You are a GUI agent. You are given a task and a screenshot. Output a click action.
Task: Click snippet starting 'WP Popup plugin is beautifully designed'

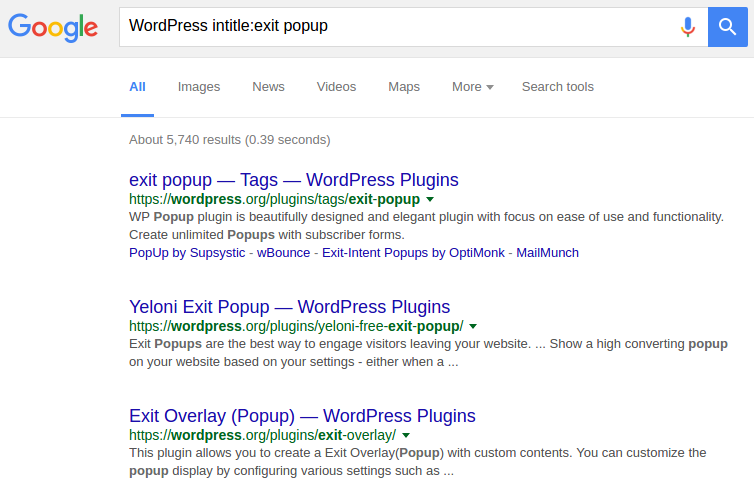(x=427, y=226)
